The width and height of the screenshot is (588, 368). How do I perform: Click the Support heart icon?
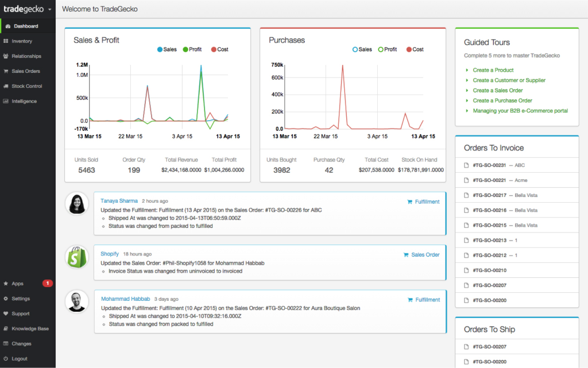[6, 313]
